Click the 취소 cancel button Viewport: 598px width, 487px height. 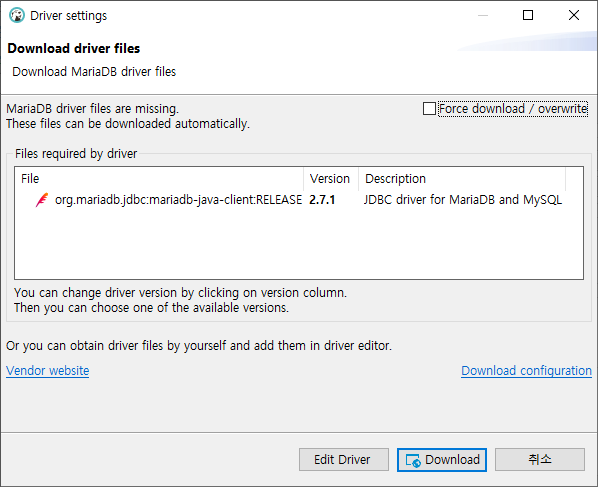[540, 460]
